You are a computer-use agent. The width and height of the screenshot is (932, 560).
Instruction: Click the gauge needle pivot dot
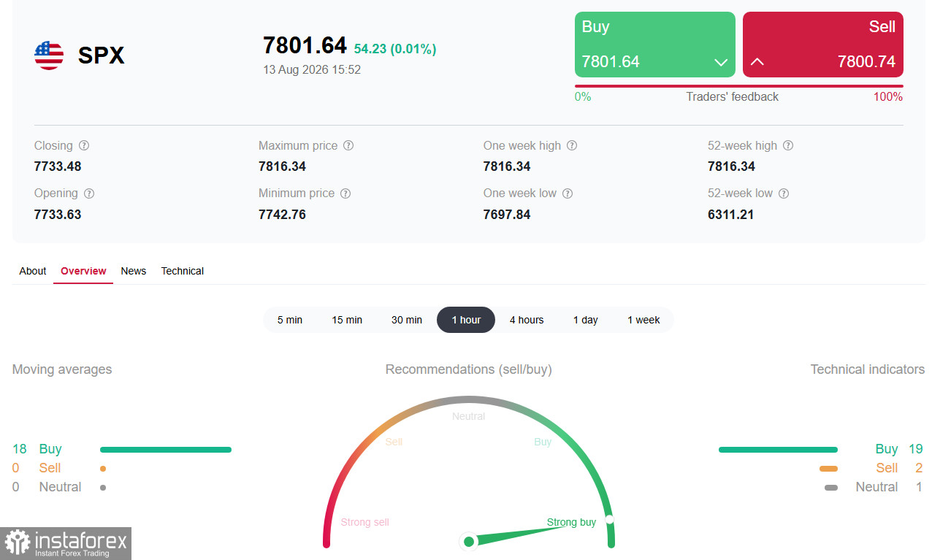click(x=469, y=541)
